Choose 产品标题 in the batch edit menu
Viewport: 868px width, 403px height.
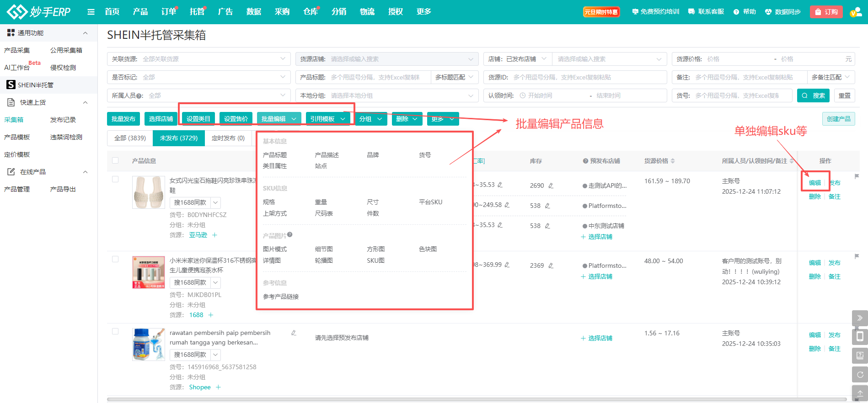click(275, 155)
